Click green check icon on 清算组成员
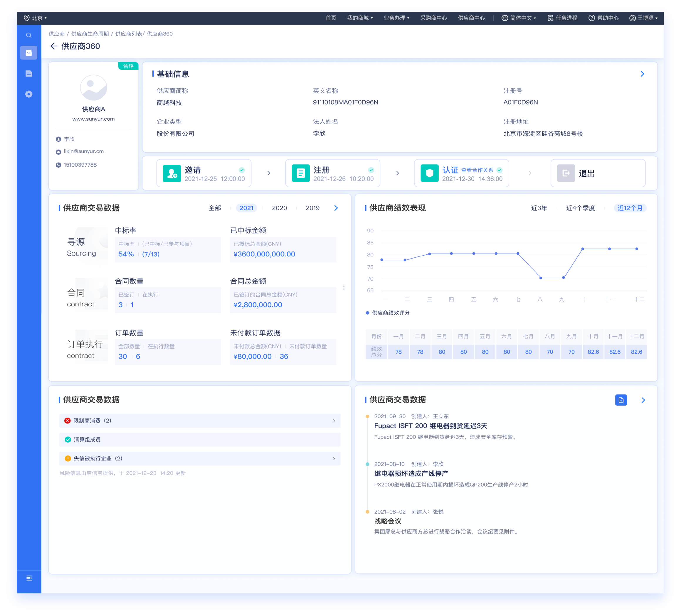Screen dimensions: 681x616 pos(68,439)
